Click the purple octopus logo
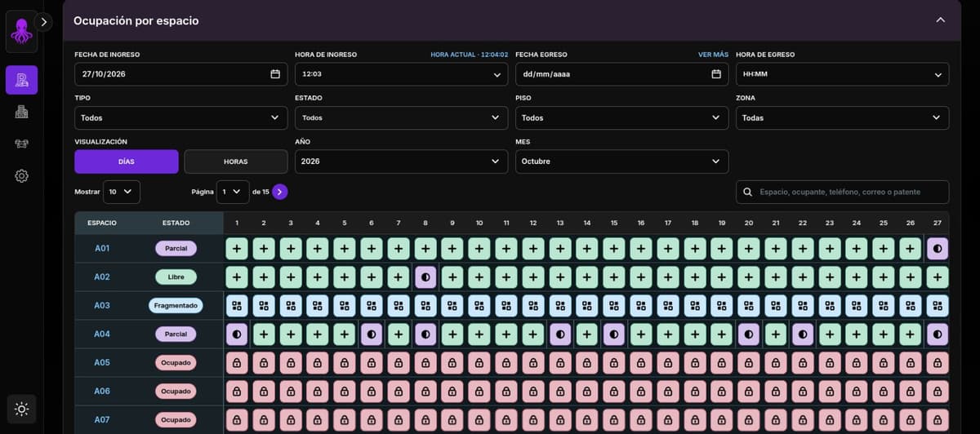This screenshot has width=980, height=434. 21,32
